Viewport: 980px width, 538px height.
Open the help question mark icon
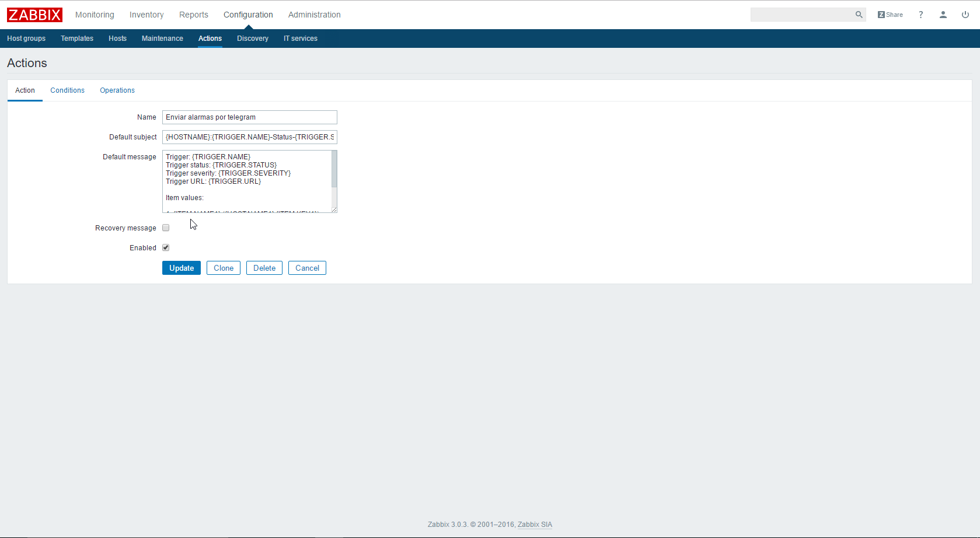(x=921, y=15)
